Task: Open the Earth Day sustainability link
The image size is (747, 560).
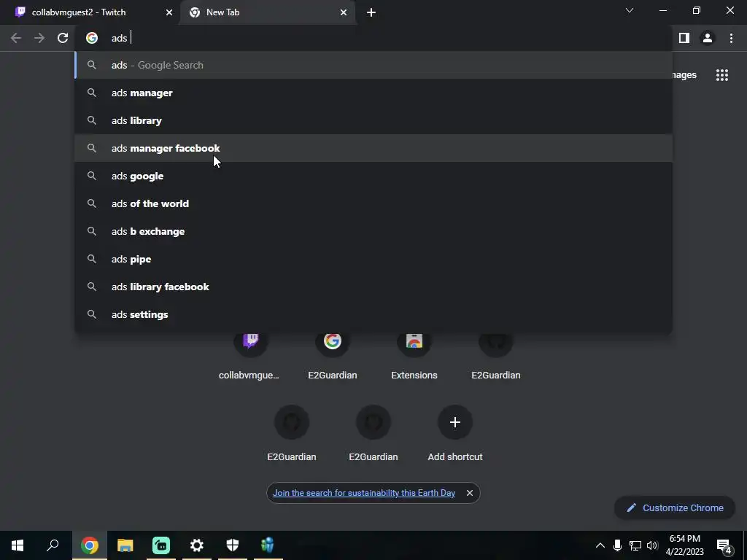Action: 364,493
